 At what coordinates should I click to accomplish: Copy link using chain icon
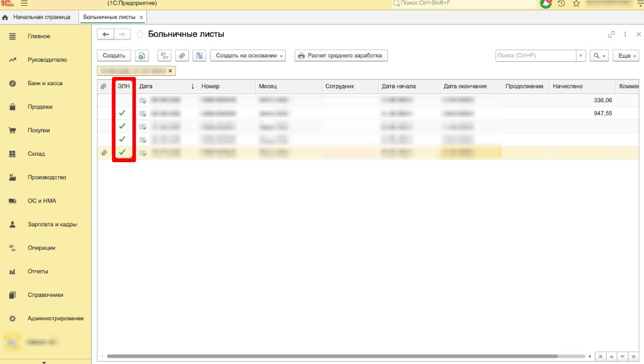point(611,34)
